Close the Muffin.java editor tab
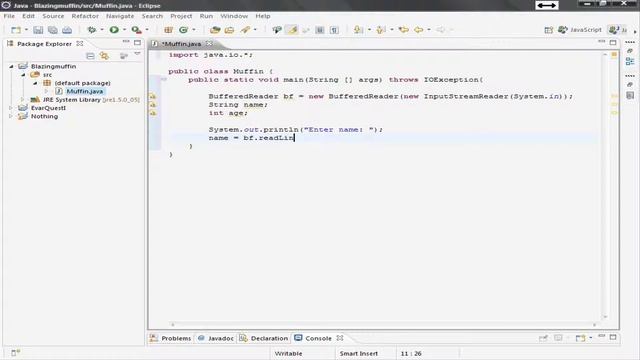The width and height of the screenshot is (640, 360). (209, 43)
